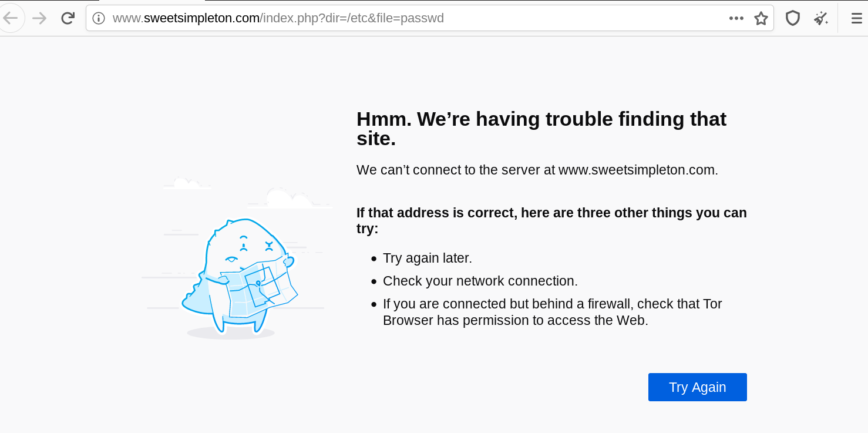Click "Check your network connection." bullet
The height and width of the screenshot is (433, 868).
tap(480, 281)
